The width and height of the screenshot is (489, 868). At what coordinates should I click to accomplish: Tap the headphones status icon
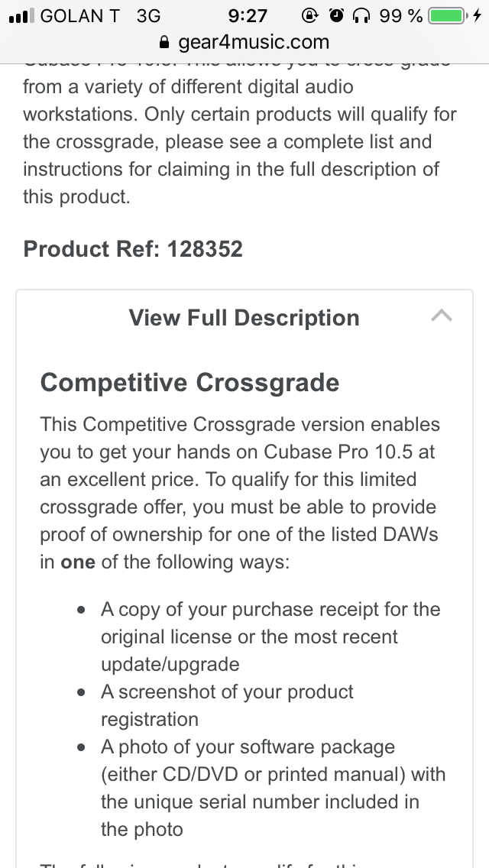[x=363, y=16]
